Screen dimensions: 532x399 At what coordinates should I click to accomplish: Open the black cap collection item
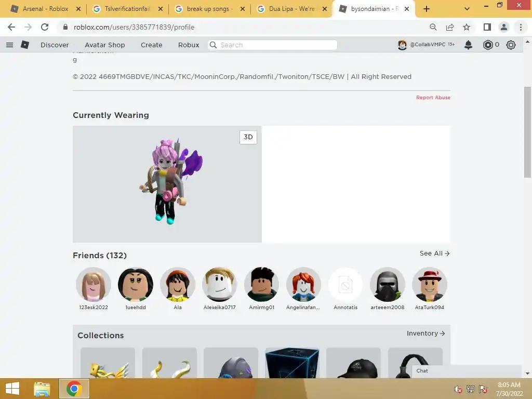(353, 363)
